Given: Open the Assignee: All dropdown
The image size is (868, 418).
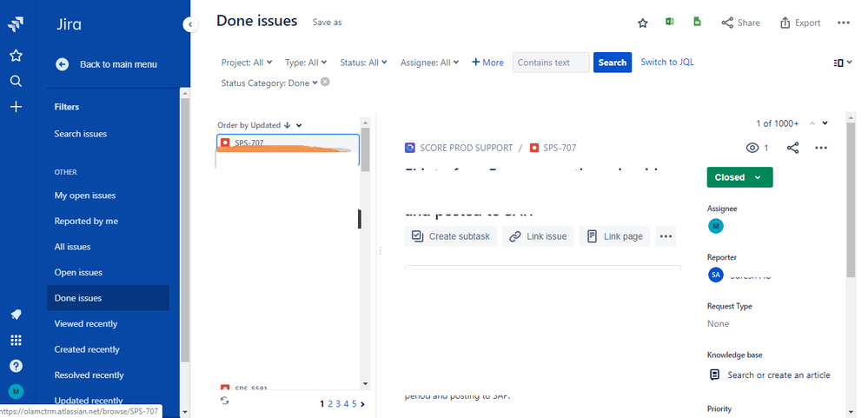Looking at the screenshot, I should point(429,63).
